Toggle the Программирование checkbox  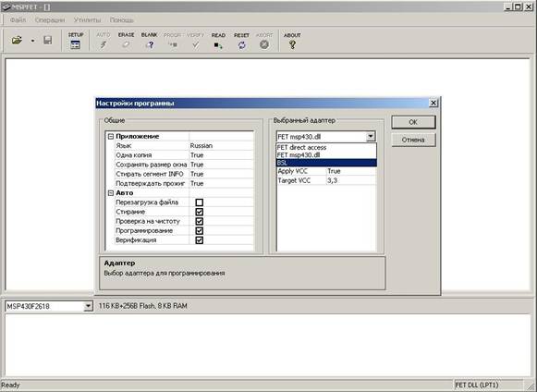pyautogui.click(x=200, y=230)
